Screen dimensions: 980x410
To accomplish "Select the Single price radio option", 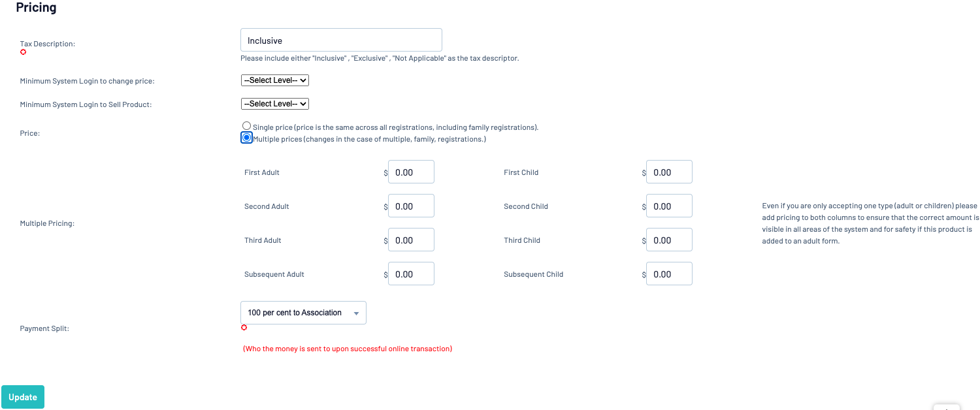I will coord(246,126).
